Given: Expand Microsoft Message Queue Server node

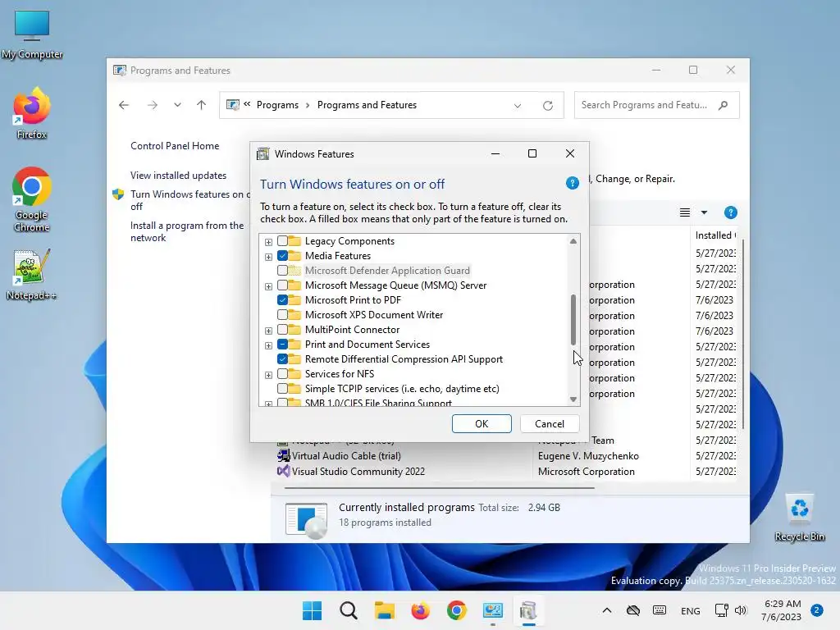Looking at the screenshot, I should (x=268, y=286).
